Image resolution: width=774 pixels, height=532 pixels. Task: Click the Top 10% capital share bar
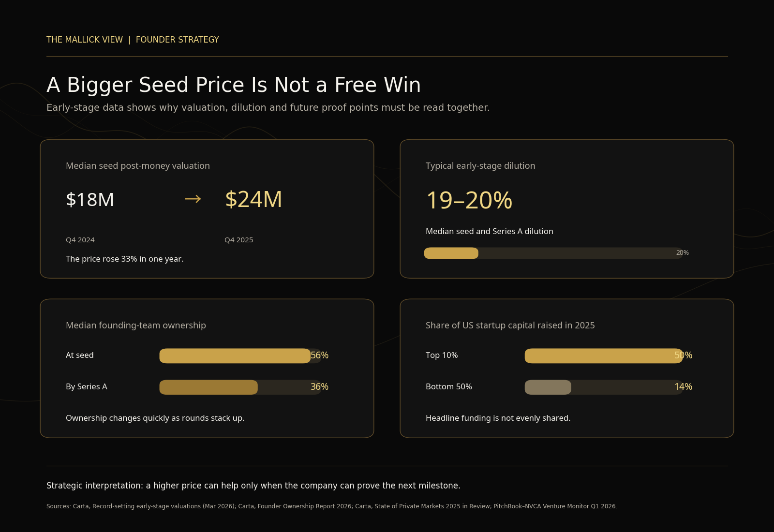604,355
